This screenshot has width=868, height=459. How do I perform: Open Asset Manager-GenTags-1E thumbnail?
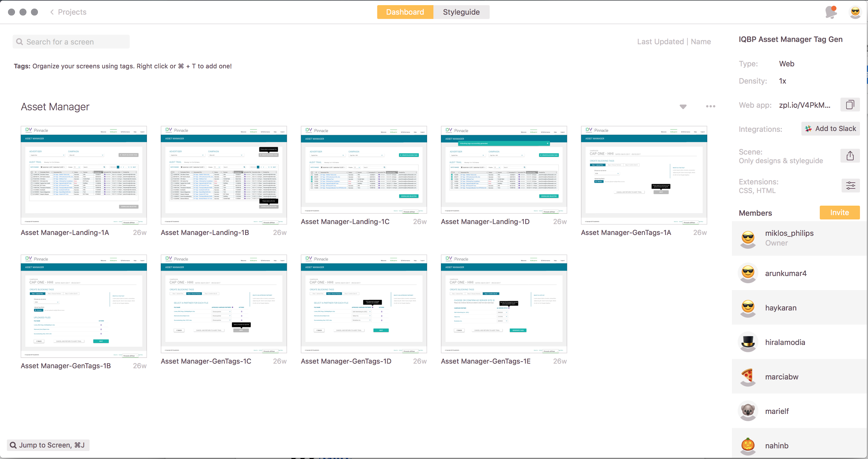coord(504,304)
